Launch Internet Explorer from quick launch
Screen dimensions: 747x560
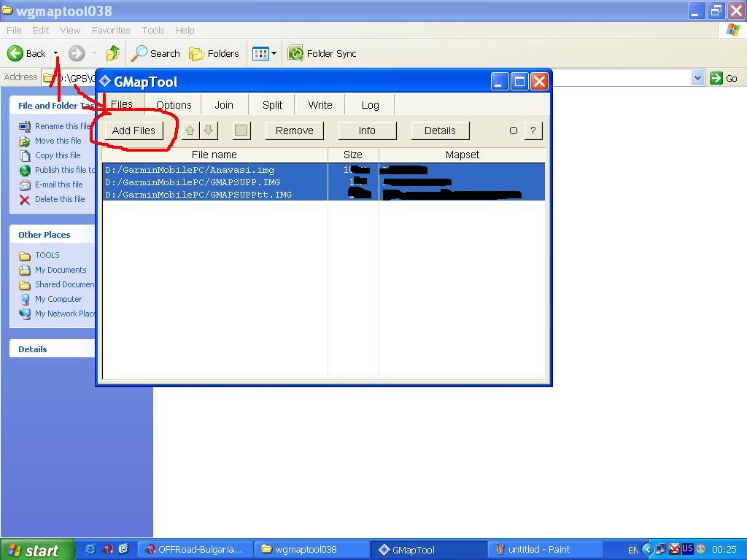click(90, 549)
